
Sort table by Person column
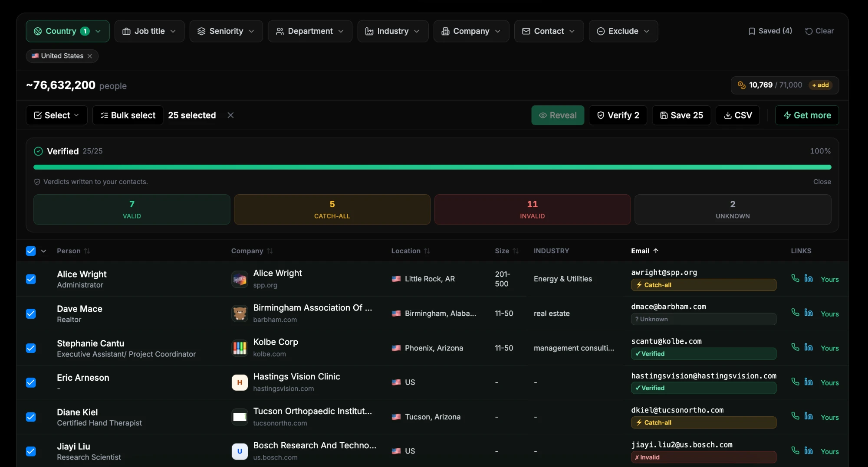(x=73, y=251)
